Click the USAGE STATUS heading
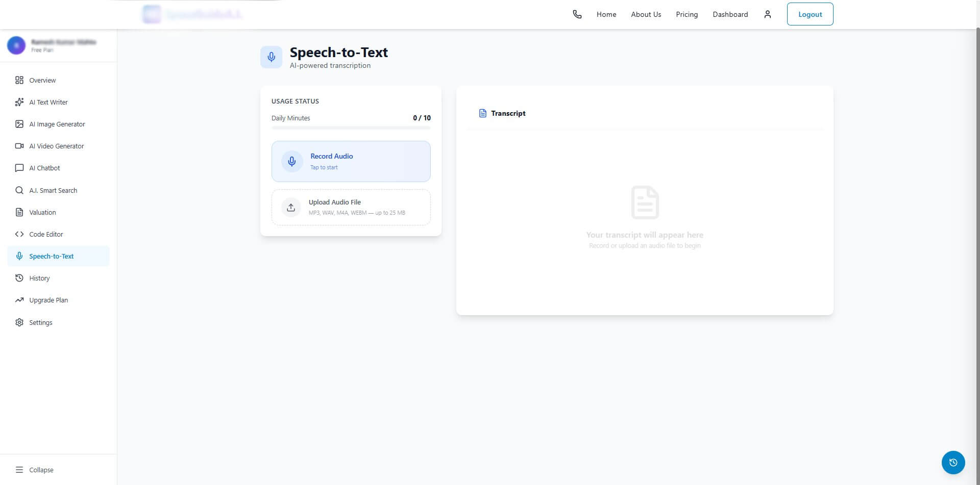 tap(295, 101)
